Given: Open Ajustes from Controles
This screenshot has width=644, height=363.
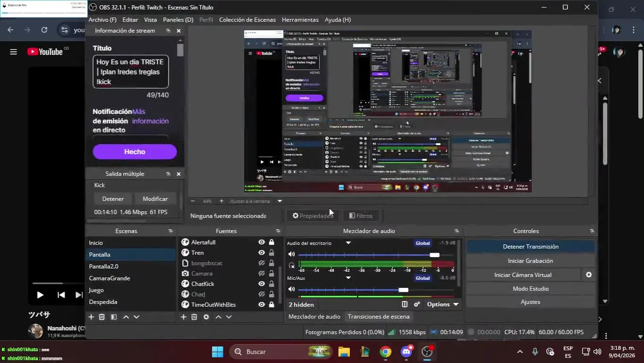Looking at the screenshot, I should (x=531, y=302).
